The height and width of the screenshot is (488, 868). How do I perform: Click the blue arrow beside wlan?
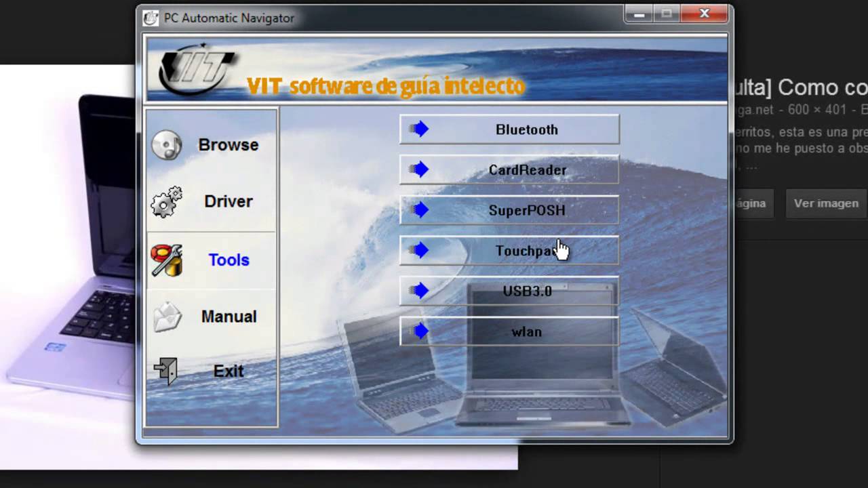tap(420, 331)
